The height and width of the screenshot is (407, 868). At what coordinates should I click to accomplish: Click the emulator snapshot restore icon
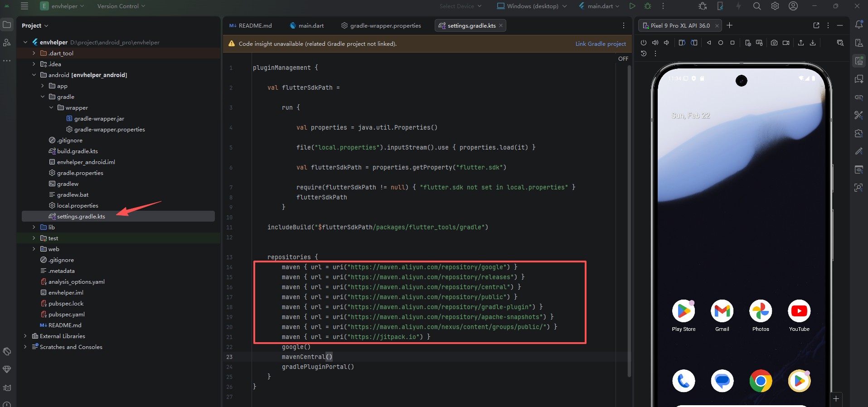pyautogui.click(x=644, y=53)
